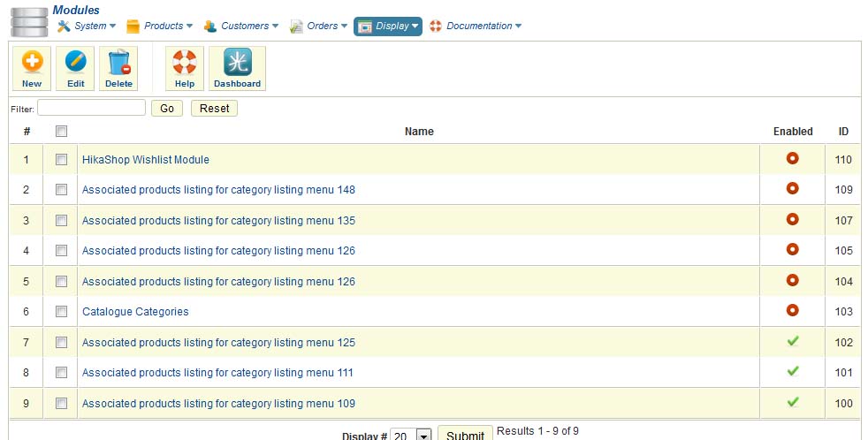
Task: Open Associated products listing menu 111 link
Action: point(217,372)
